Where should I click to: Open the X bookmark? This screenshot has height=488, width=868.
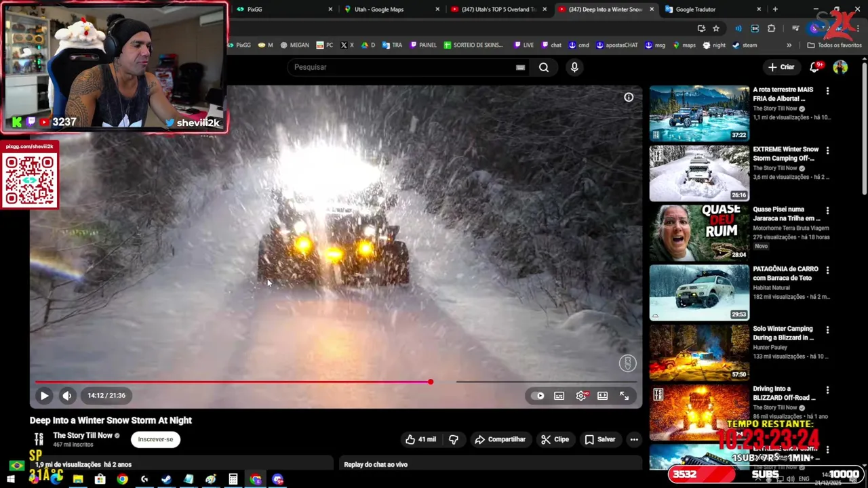(347, 45)
